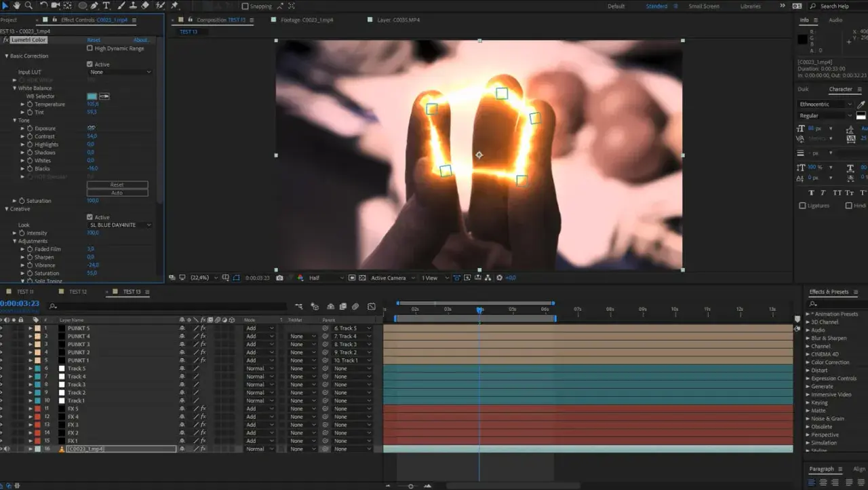Toggle the Region of Interest button
The height and width of the screenshot is (490, 868).
[x=352, y=278]
